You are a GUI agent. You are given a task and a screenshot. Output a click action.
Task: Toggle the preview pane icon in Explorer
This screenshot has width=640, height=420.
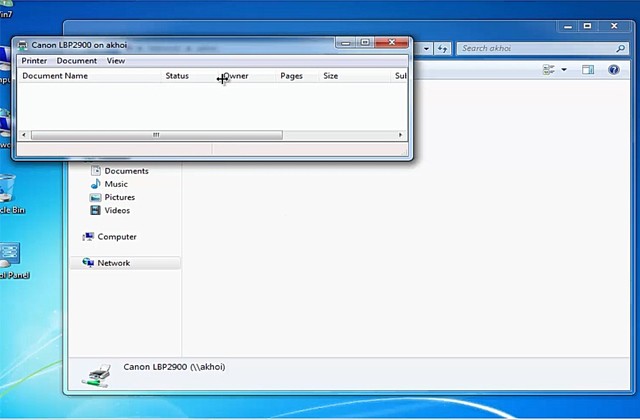tap(588, 70)
